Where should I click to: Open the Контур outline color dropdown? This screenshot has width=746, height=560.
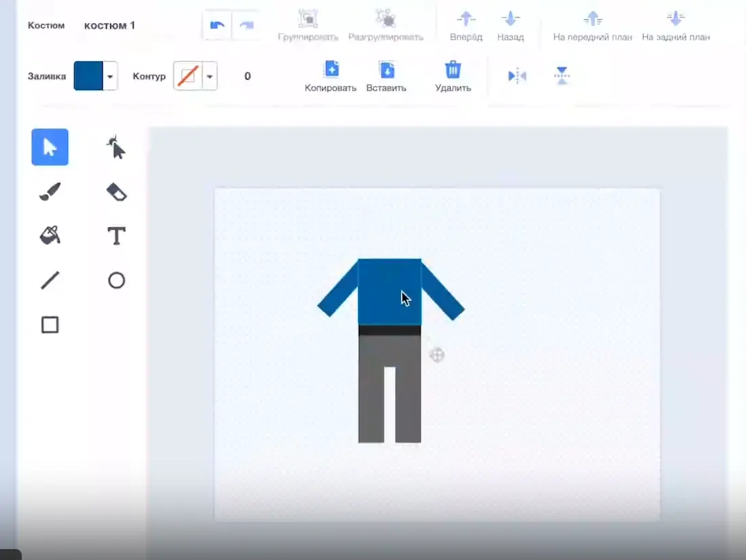(210, 76)
